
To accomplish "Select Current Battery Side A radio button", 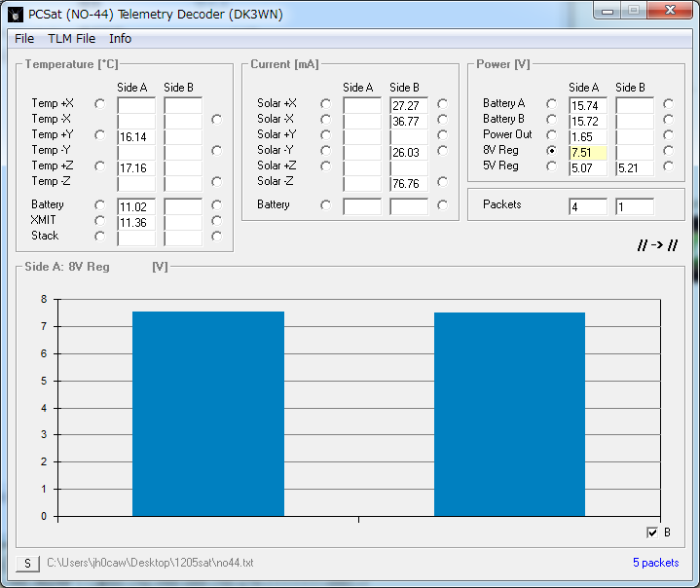I will coord(325,205).
